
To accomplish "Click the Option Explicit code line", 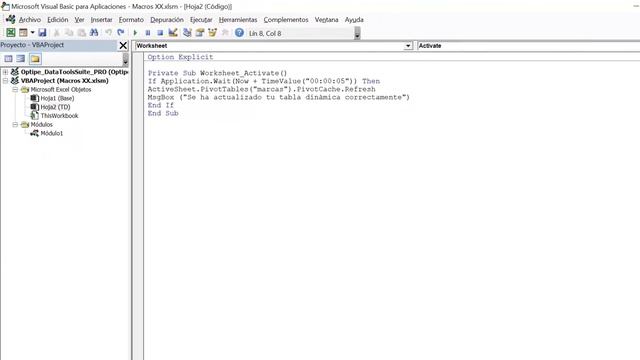I will pos(180,57).
